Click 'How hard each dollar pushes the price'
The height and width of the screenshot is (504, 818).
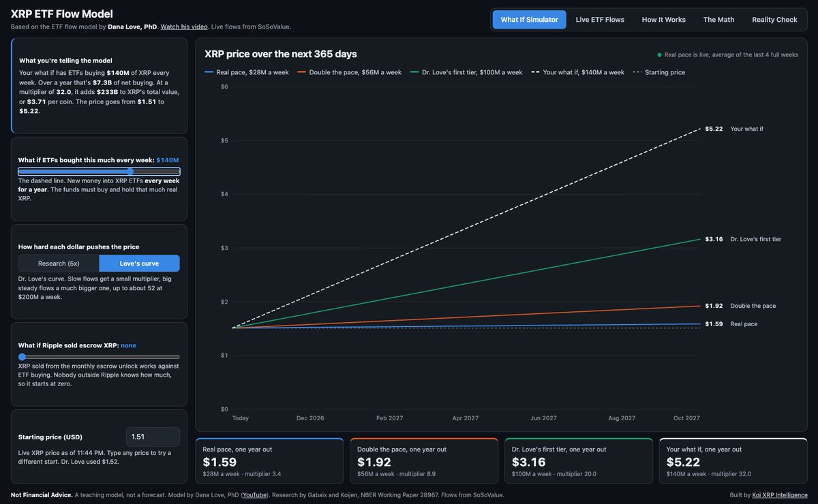pos(79,247)
